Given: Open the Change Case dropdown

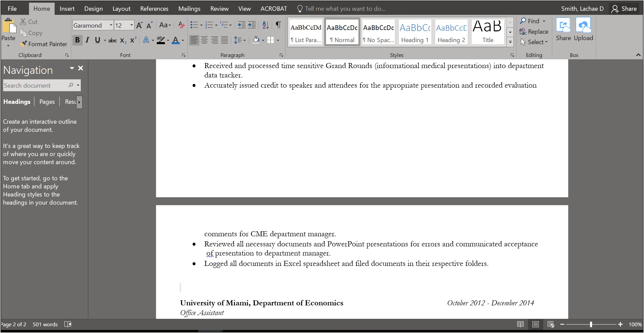Looking at the screenshot, I should pos(165,25).
